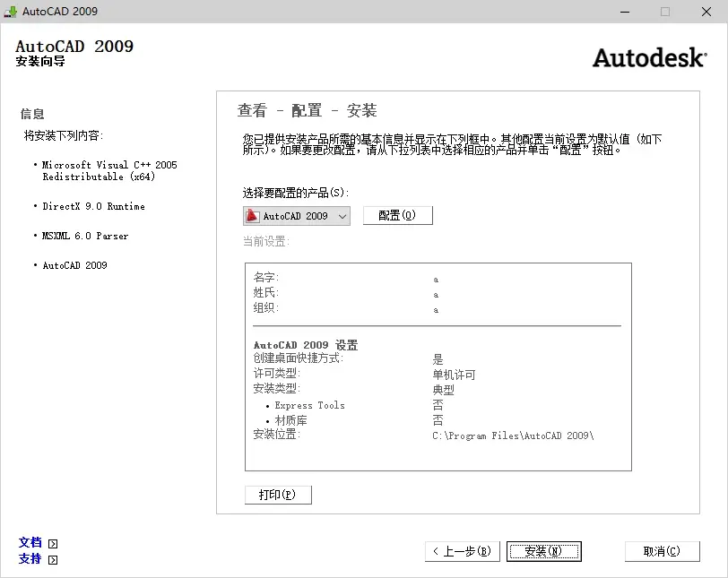Click the '当前设置:' label

point(266,241)
